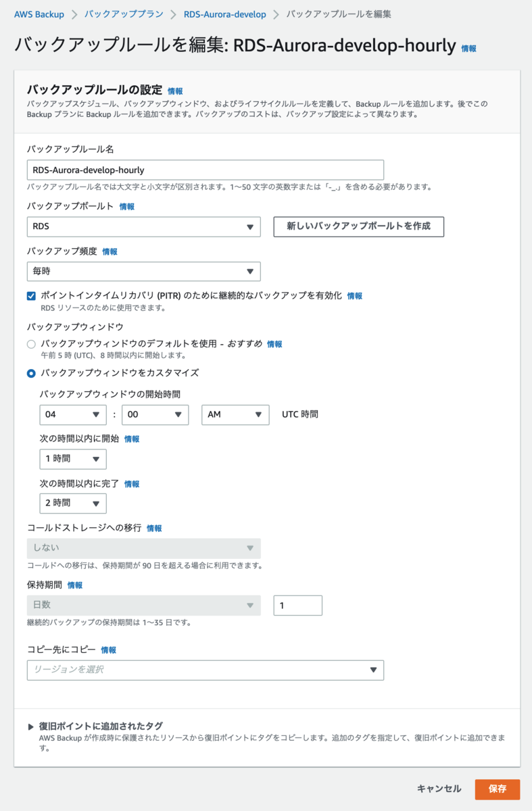Toggle the PITR continuous backup checkbox

31,296
